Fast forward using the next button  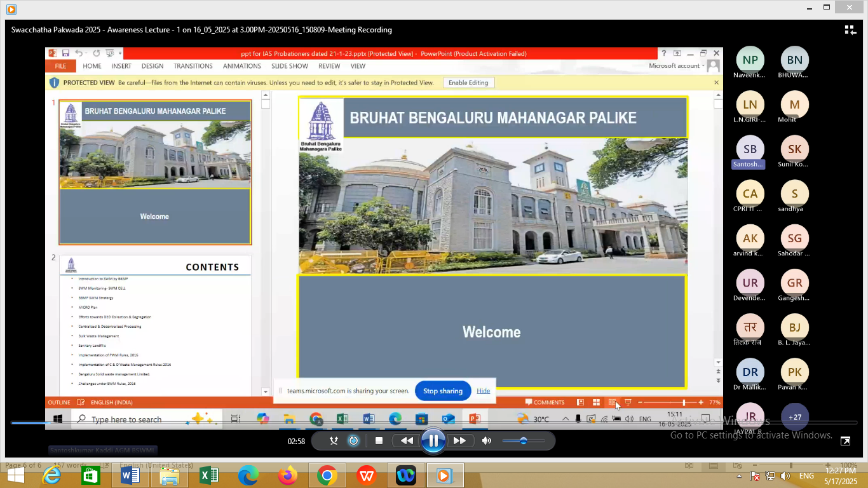click(x=459, y=440)
